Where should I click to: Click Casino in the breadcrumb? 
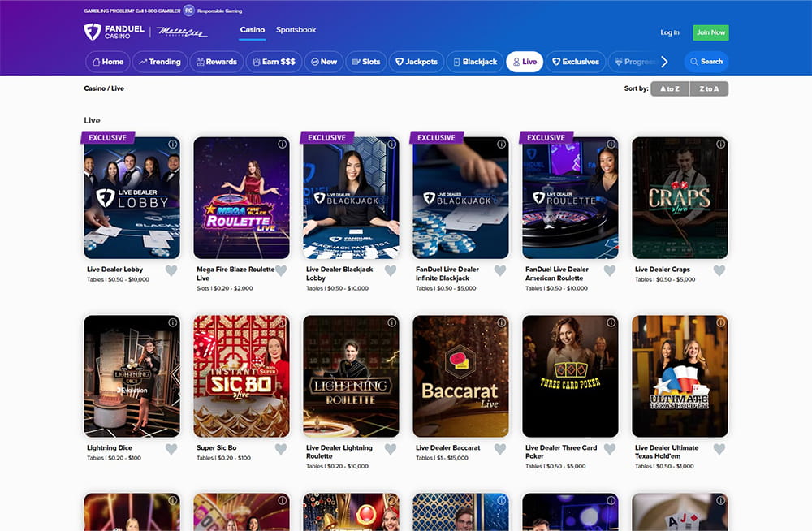94,88
